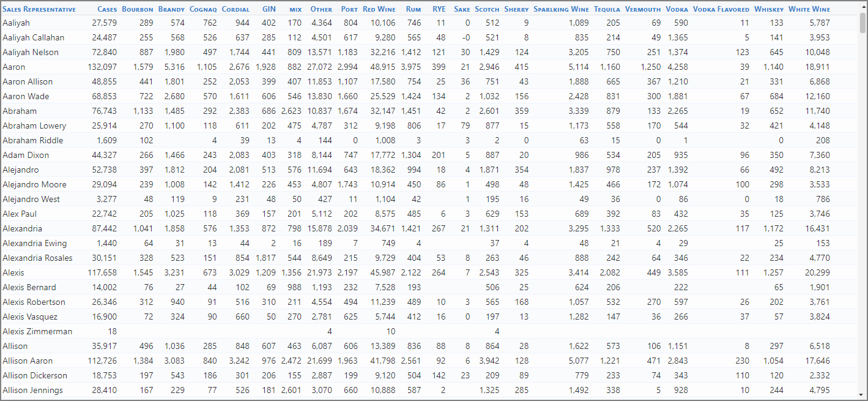Screen dimensions: 868x401
Task: Sort table by Cases column header
Action: click(x=107, y=9)
